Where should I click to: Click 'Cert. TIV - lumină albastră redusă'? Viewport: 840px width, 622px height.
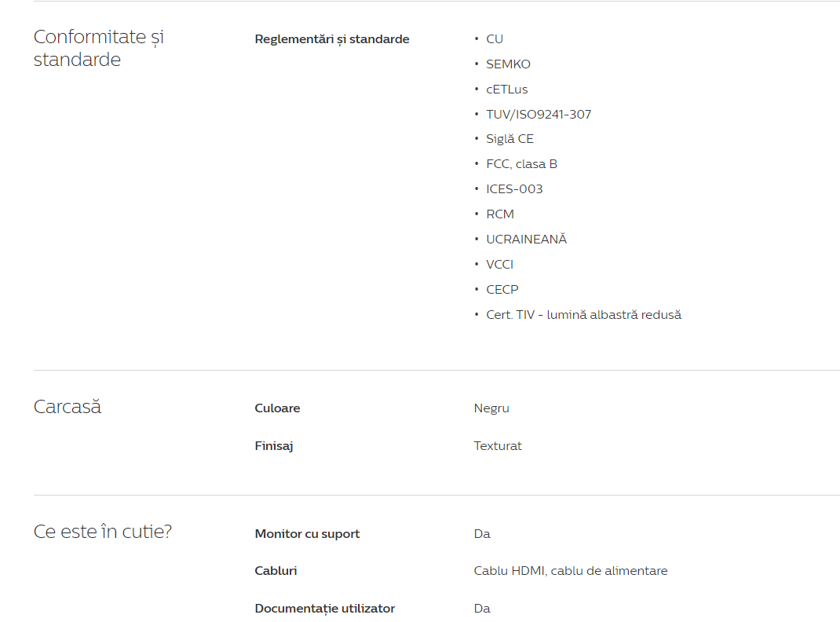pos(583,315)
